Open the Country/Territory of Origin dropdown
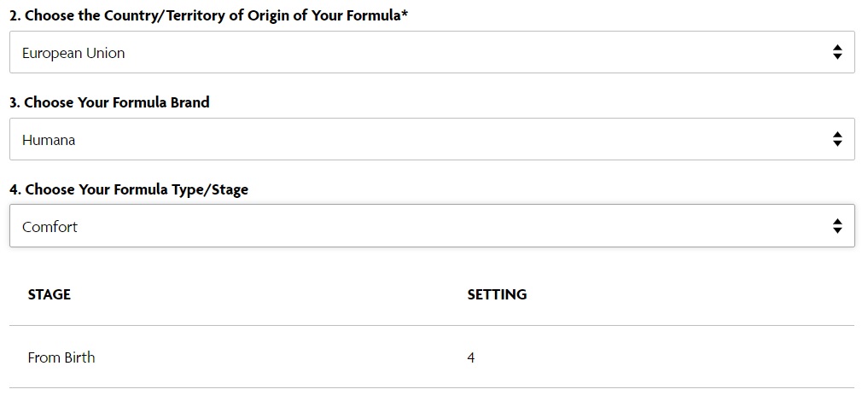Viewport: 868px width, 395px height. (432, 52)
